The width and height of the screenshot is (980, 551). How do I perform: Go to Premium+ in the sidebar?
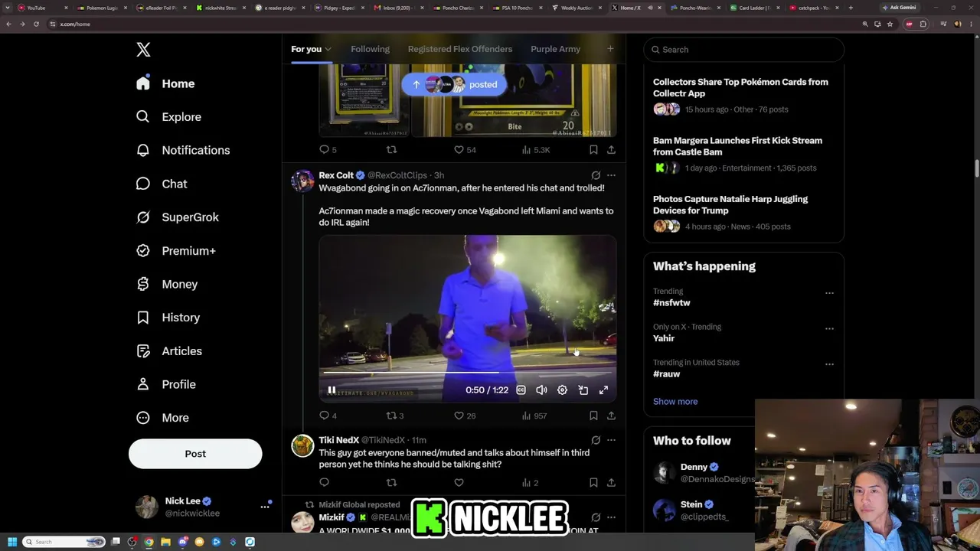click(x=175, y=251)
